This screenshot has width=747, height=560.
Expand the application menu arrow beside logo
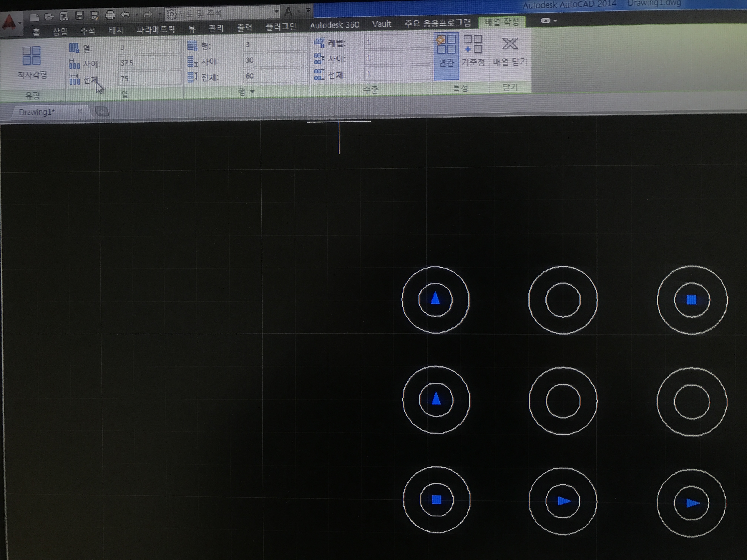pos(20,23)
